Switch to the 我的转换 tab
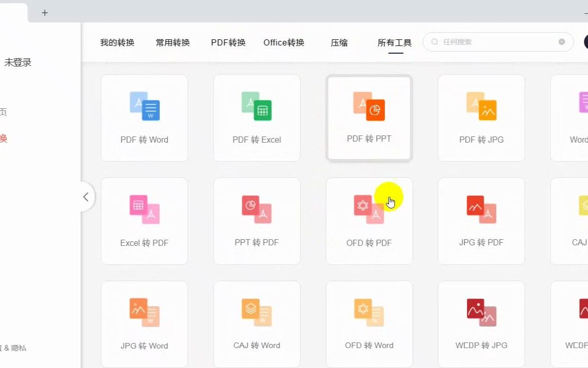Image resolution: width=588 pixels, height=368 pixels. tap(117, 43)
